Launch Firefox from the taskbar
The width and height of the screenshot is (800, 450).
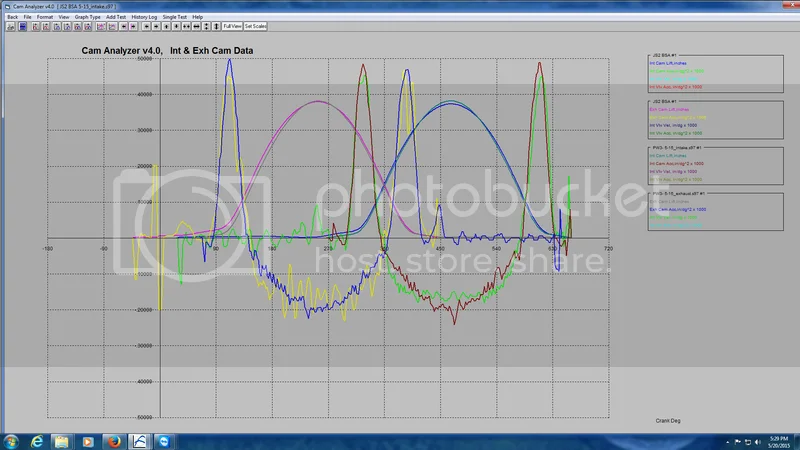click(x=113, y=440)
